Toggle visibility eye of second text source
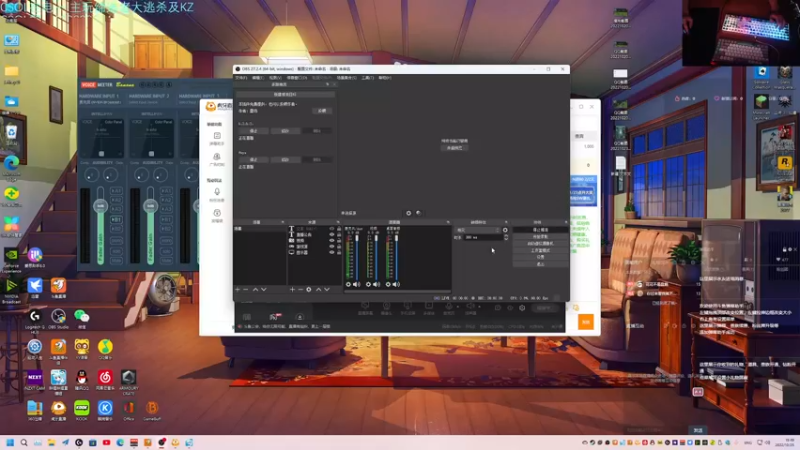 (332, 234)
